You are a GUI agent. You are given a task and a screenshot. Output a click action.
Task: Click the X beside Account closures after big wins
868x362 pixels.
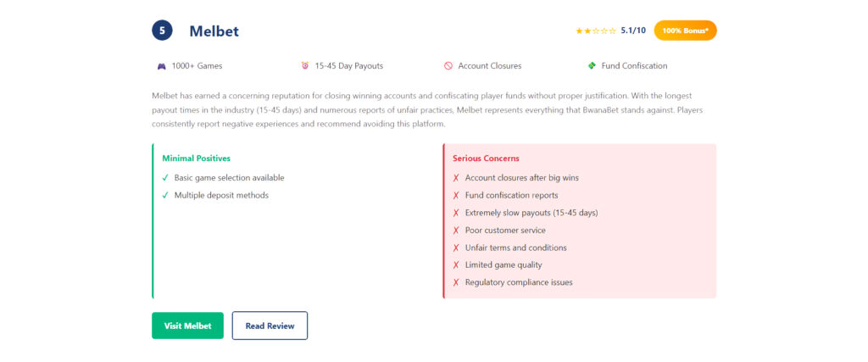pyautogui.click(x=456, y=178)
